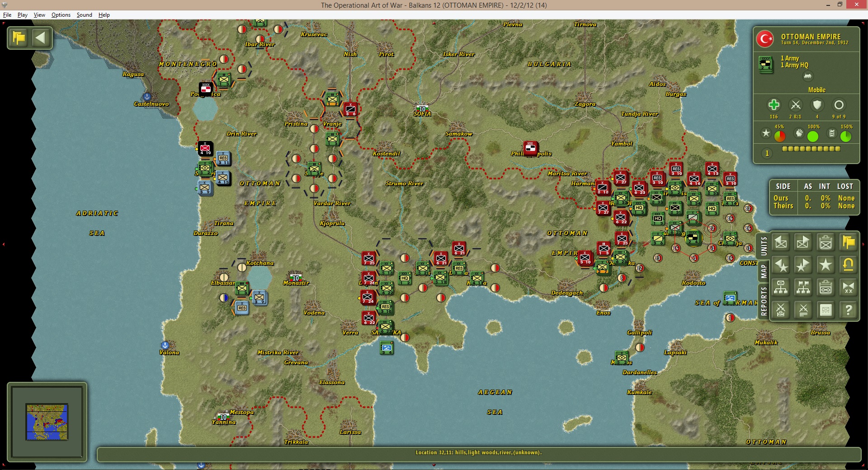The image size is (868, 470).
Task: Open the Sound menu
Action: tap(85, 15)
